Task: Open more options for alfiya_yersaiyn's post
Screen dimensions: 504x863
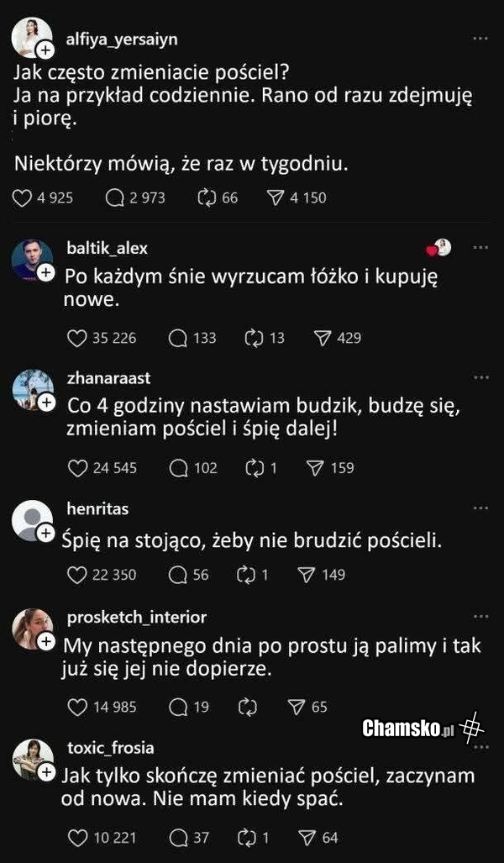Action: point(480,39)
